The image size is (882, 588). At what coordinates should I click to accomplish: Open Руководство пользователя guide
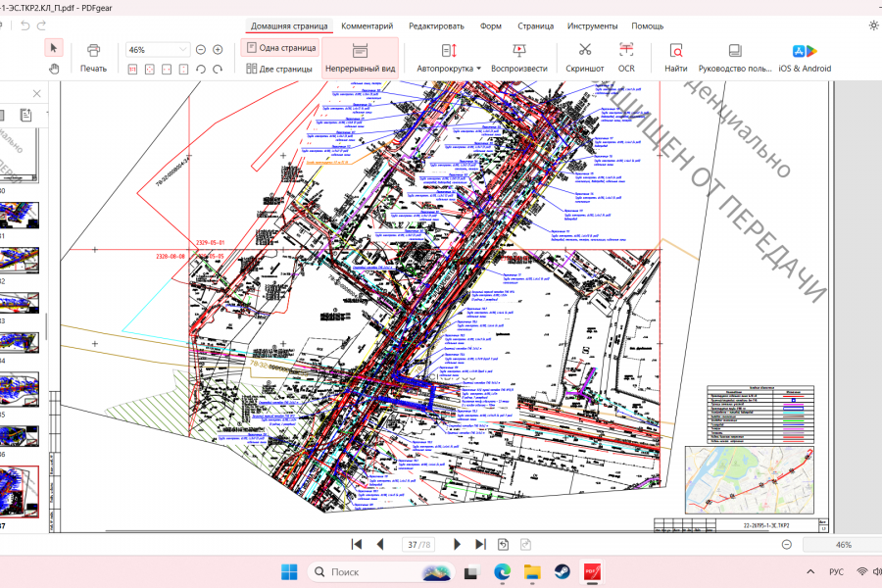[735, 57]
